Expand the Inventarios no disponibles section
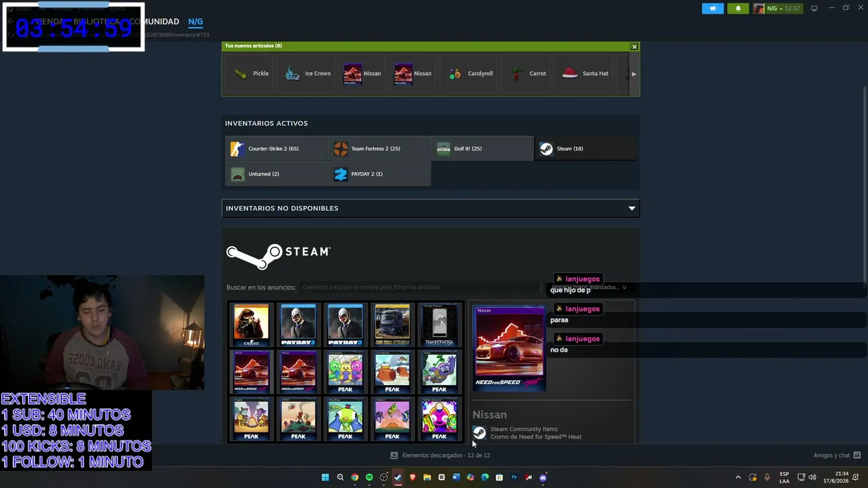The width and height of the screenshot is (868, 488). [431, 208]
